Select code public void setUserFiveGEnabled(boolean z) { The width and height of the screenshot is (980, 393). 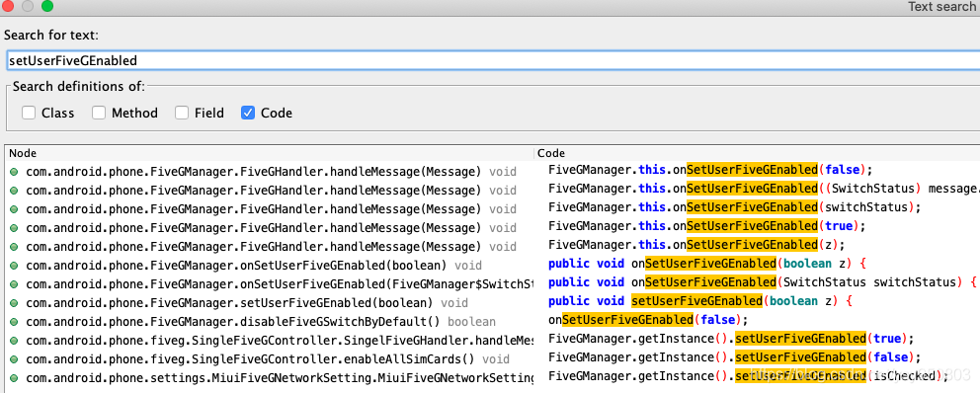pos(700,300)
